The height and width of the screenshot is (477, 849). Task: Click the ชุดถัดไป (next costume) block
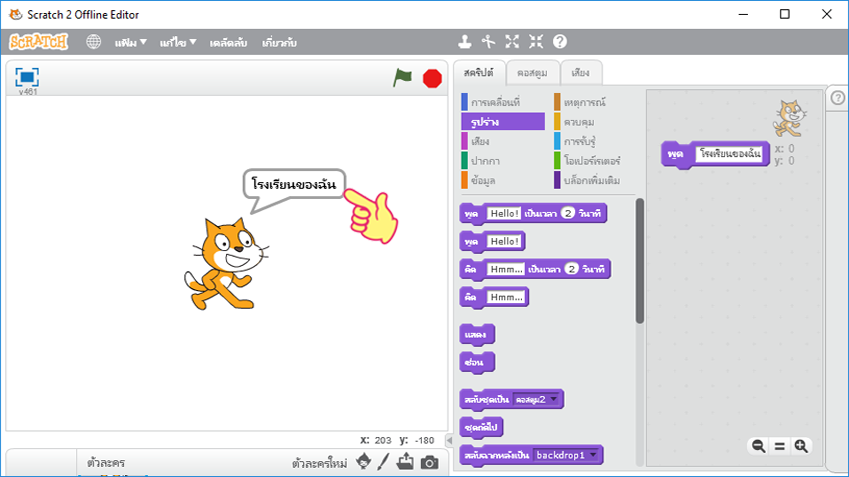(481, 427)
